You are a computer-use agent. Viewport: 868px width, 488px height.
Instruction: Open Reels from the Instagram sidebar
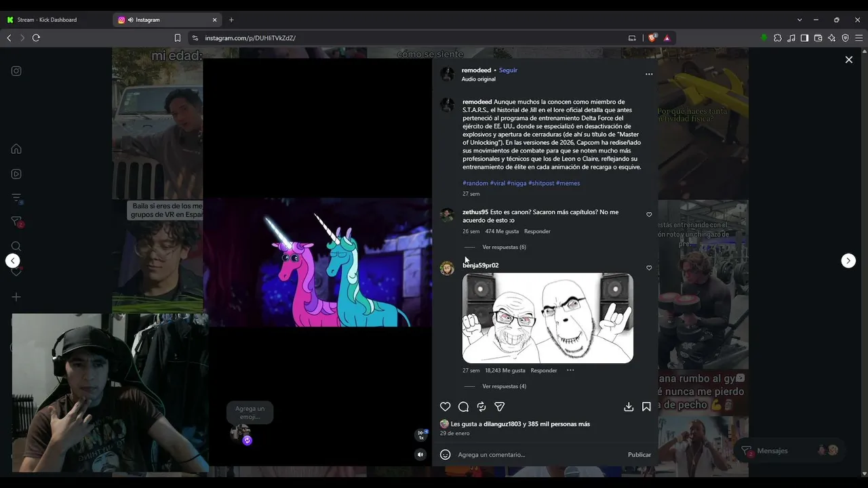pos(16,174)
